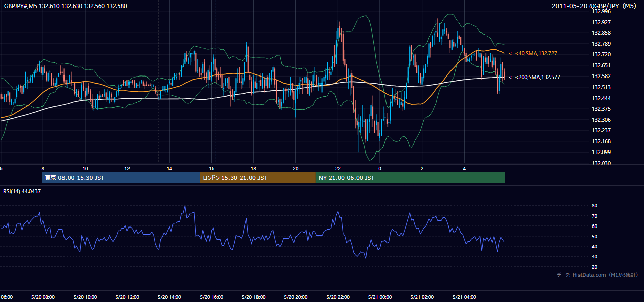The width and height of the screenshot is (644, 302).
Task: Click price axis value 132.375
Action: 602,109
